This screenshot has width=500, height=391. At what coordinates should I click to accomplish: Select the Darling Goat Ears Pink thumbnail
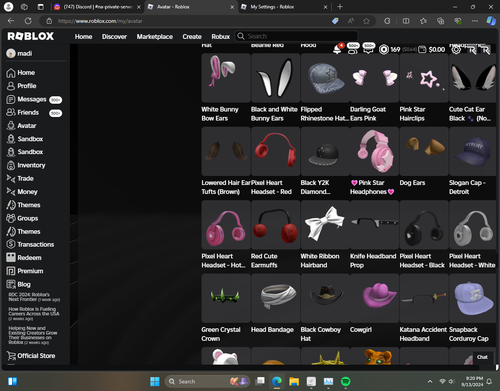[374, 78]
